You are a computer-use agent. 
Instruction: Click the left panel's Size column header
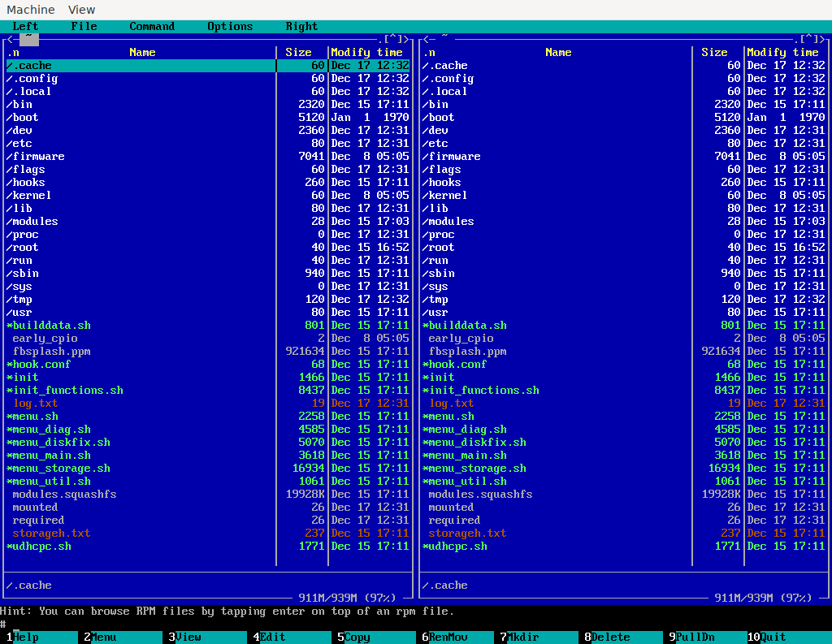coord(298,53)
